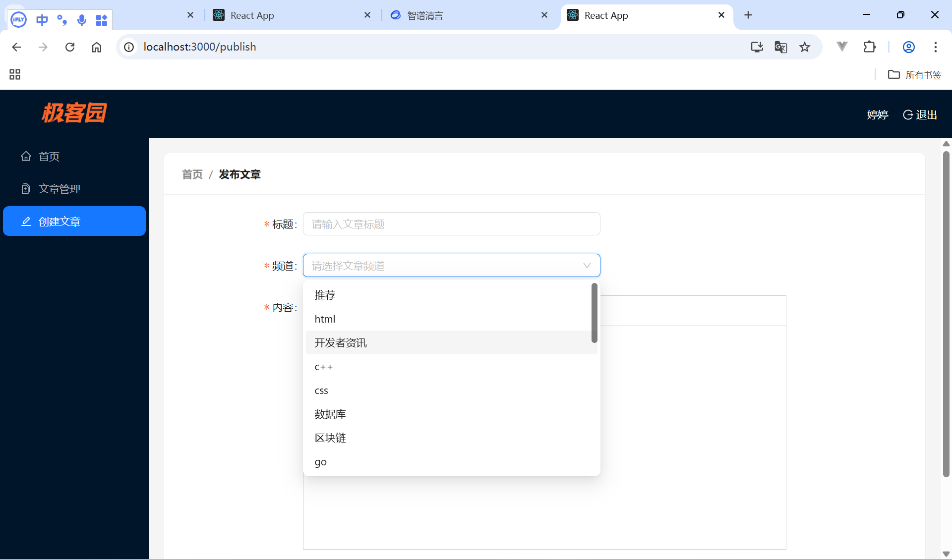Collapse the 频道 dropdown arrow
This screenshot has width=952, height=560.
[x=587, y=266]
